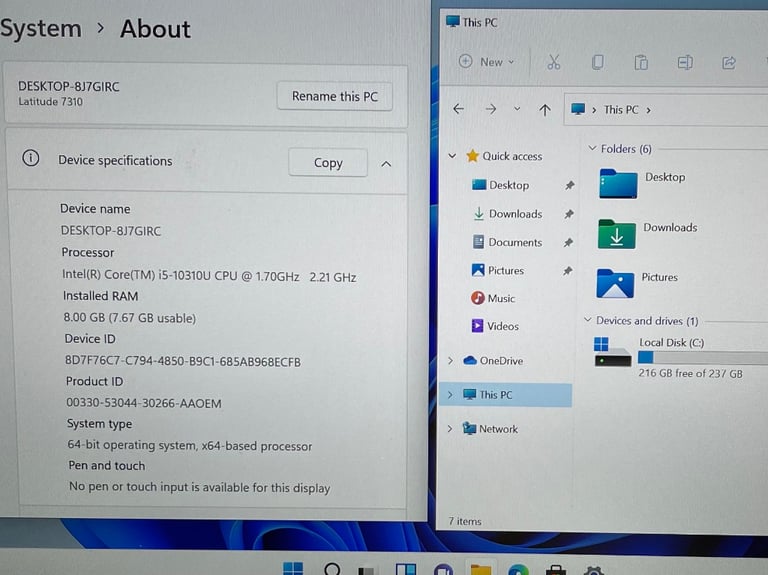Click the Copy icon in File Explorer toolbar

[x=597, y=62]
